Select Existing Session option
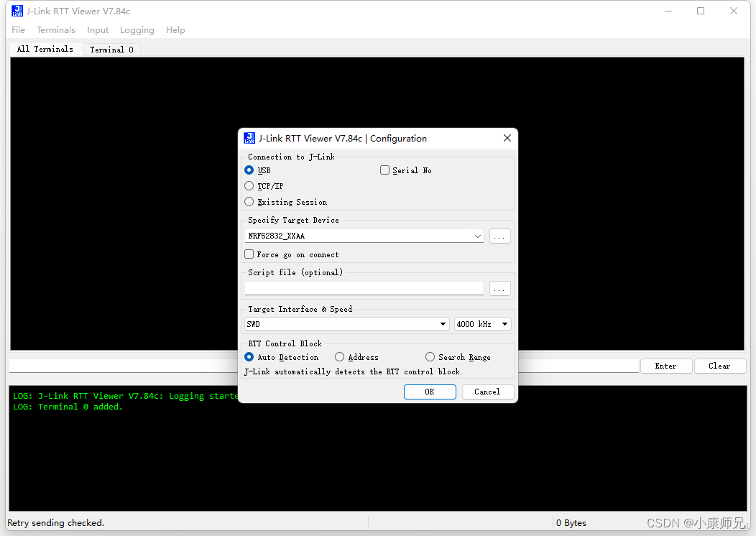The image size is (756, 536). pyautogui.click(x=249, y=202)
